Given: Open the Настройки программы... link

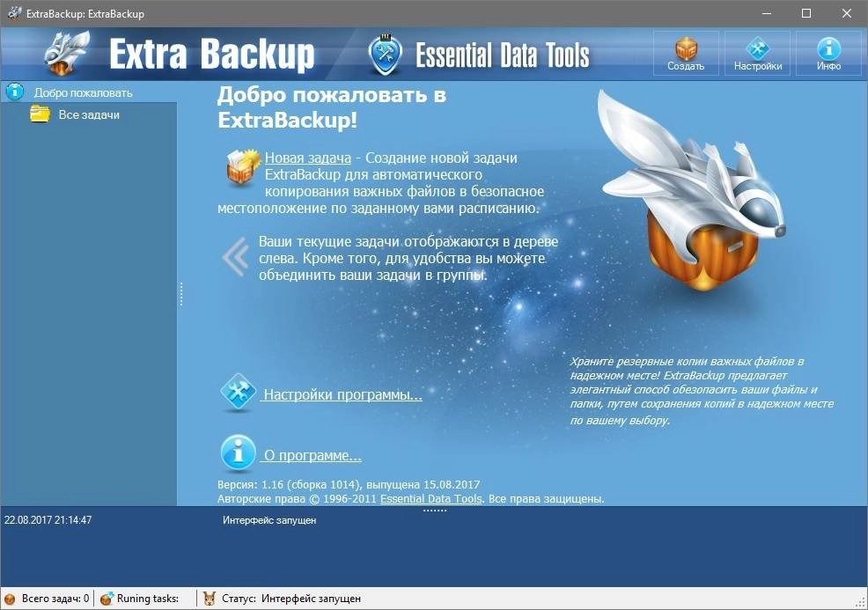Looking at the screenshot, I should pyautogui.click(x=342, y=394).
